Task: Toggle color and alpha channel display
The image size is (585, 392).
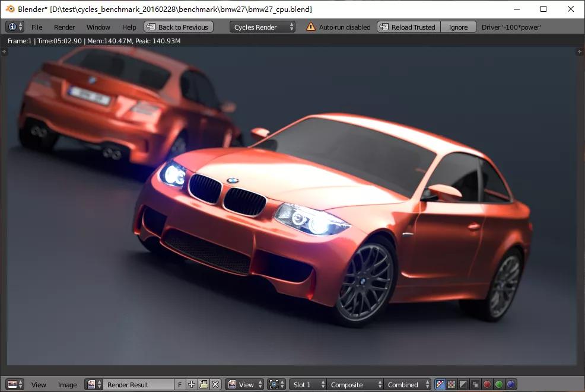Action: point(440,384)
